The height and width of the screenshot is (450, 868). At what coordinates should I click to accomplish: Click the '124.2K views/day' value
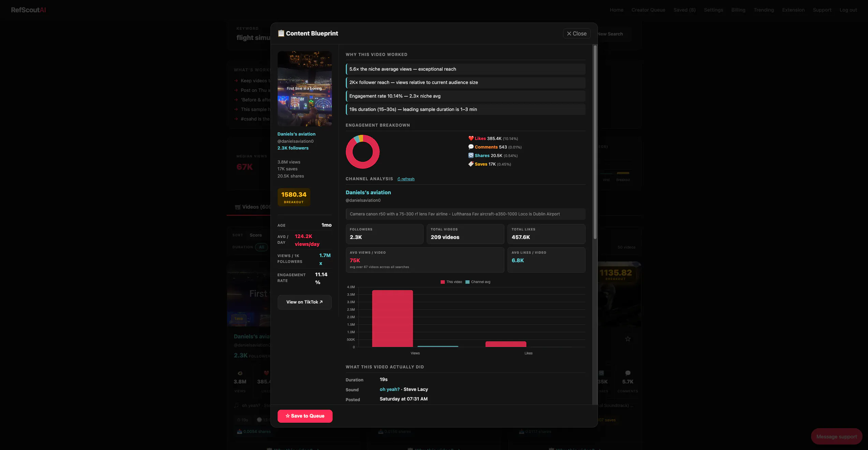coord(307,240)
